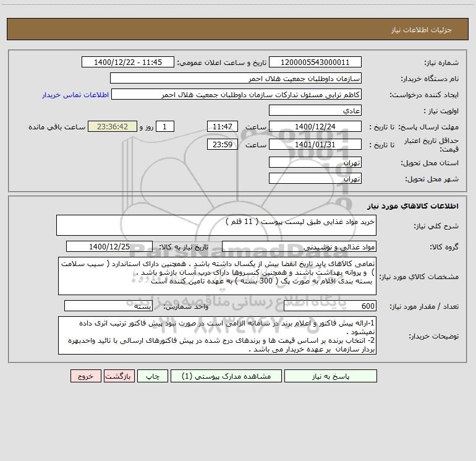Click the شماره نیاز label
Screen dimensions: 476x461
pos(441,63)
